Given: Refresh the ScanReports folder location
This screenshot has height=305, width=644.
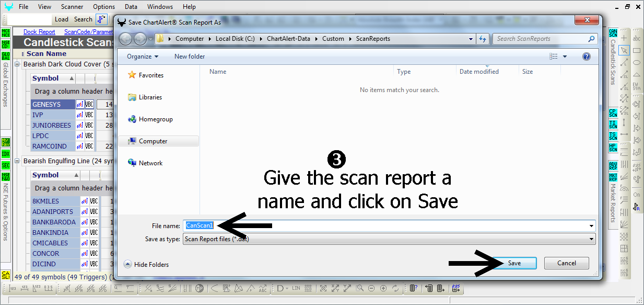Looking at the screenshot, I should [x=483, y=39].
